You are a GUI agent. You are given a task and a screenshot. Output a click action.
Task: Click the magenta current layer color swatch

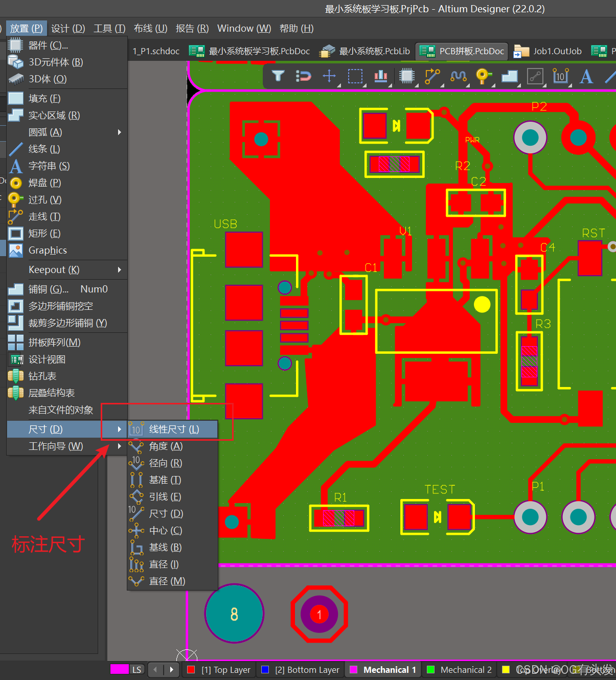120,670
